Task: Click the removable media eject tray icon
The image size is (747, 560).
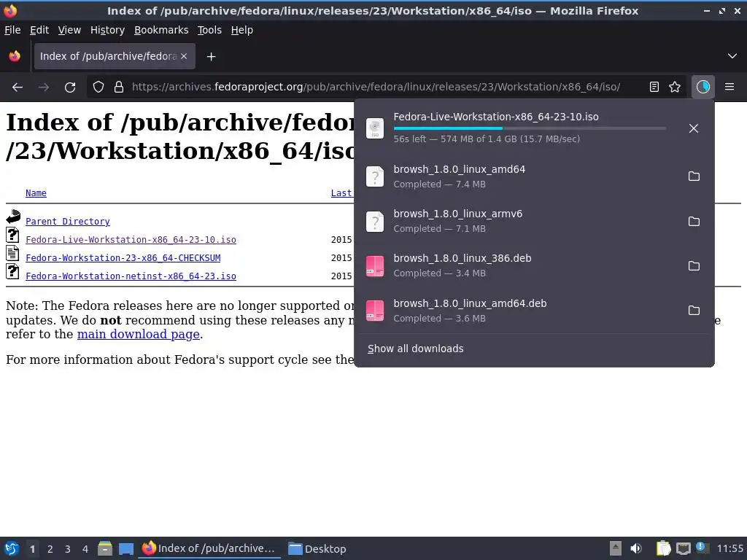Action: pos(616,548)
